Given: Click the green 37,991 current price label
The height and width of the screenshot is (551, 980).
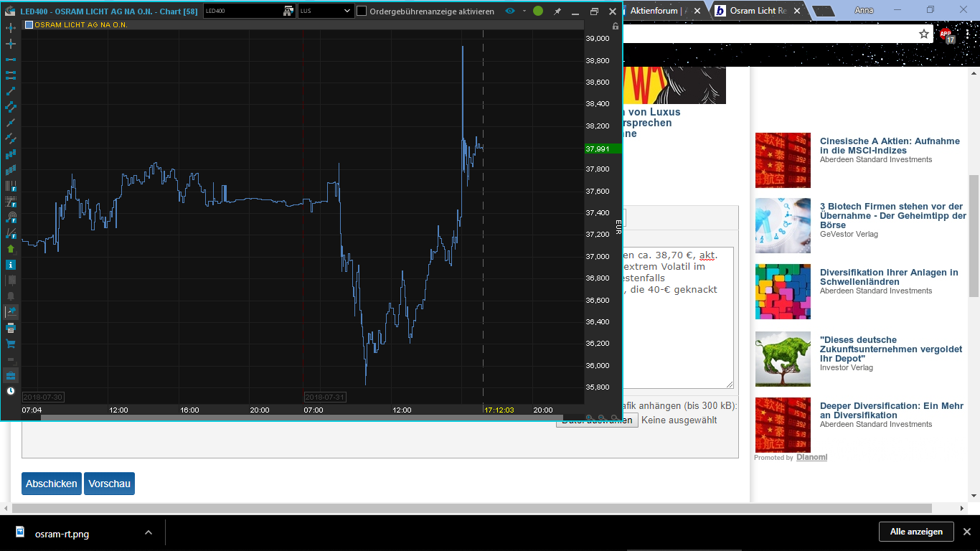Looking at the screenshot, I should (x=603, y=149).
